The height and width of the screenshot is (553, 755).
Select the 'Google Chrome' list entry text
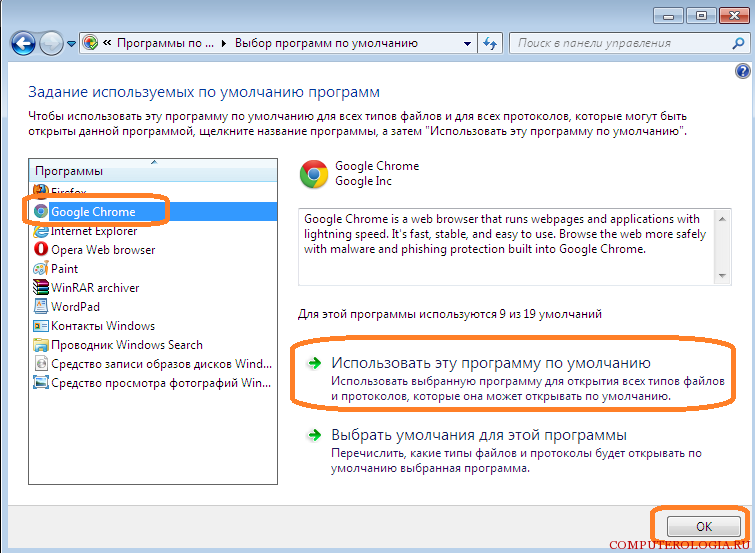(93, 211)
